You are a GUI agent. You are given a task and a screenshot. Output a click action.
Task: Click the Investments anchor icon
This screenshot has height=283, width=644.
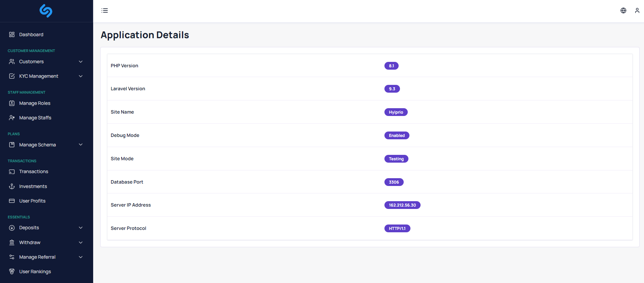tap(12, 186)
